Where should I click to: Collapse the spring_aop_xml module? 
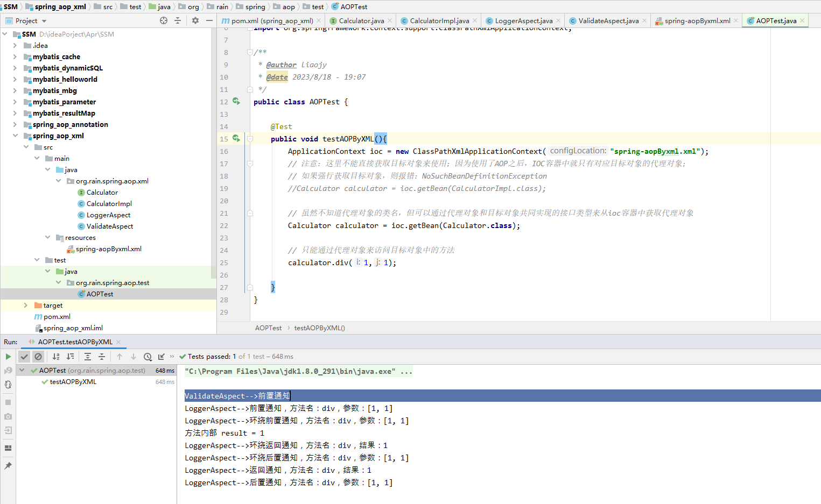pyautogui.click(x=15, y=136)
